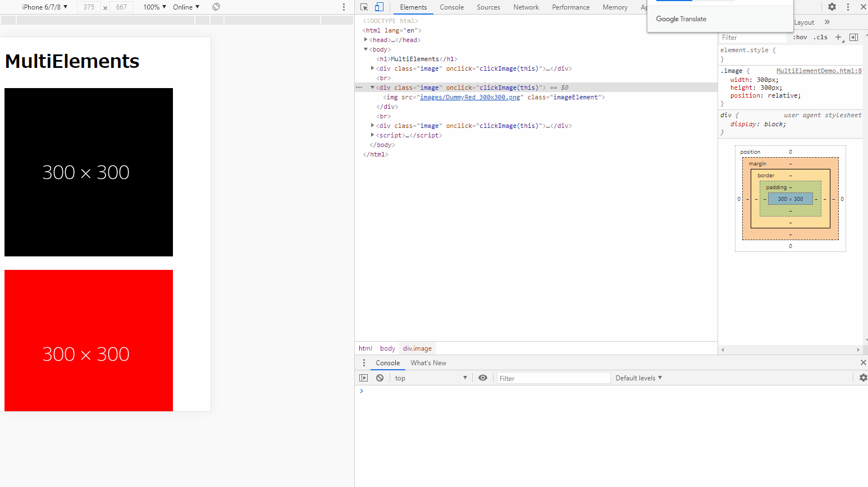Select What's New drawer tab
The width and height of the screenshot is (868, 487).
click(428, 362)
